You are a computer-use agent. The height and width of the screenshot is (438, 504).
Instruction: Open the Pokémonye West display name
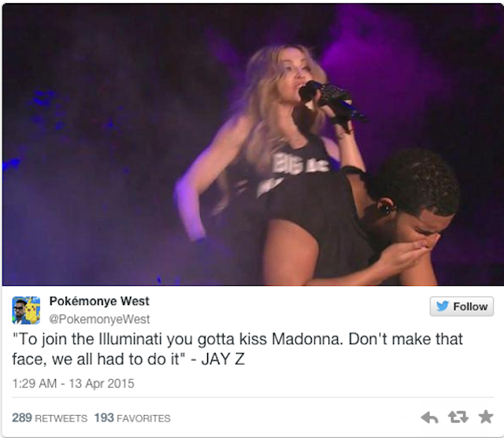99,301
